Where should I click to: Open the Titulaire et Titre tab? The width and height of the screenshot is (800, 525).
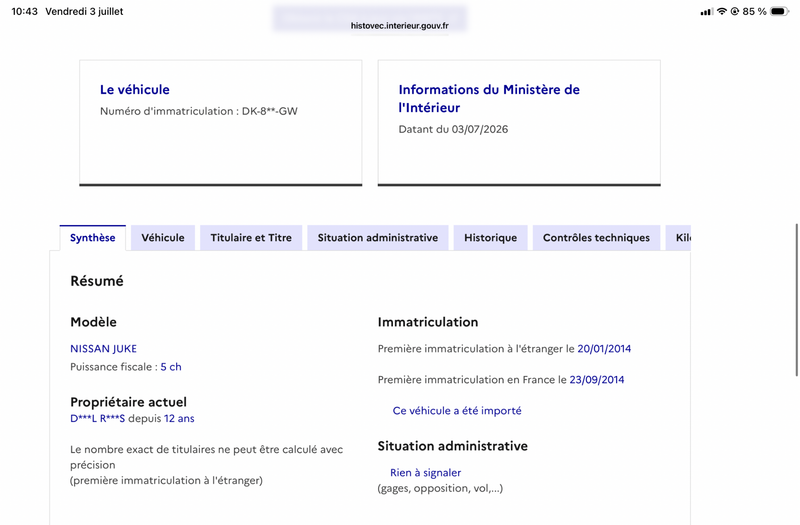click(x=251, y=238)
